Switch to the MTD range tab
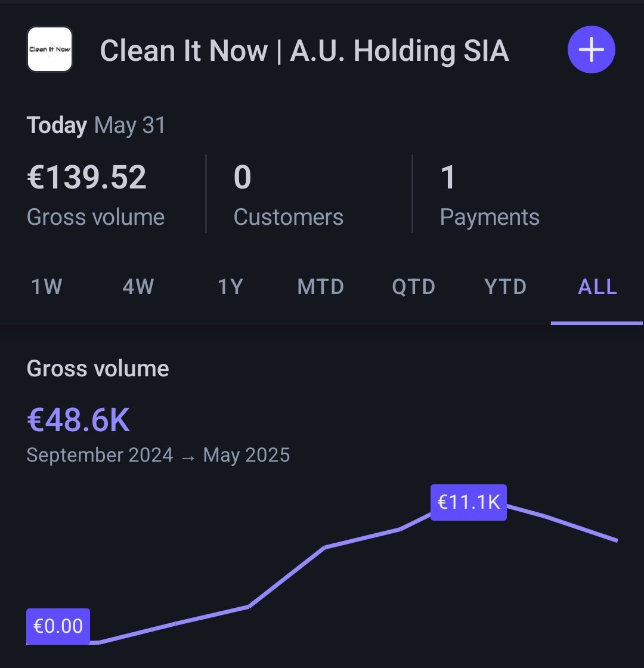The image size is (644, 668). pos(321,287)
